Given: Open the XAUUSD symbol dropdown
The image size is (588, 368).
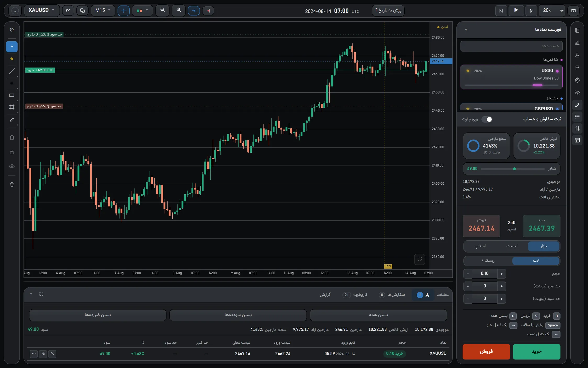Looking at the screenshot, I should pyautogui.click(x=42, y=10).
